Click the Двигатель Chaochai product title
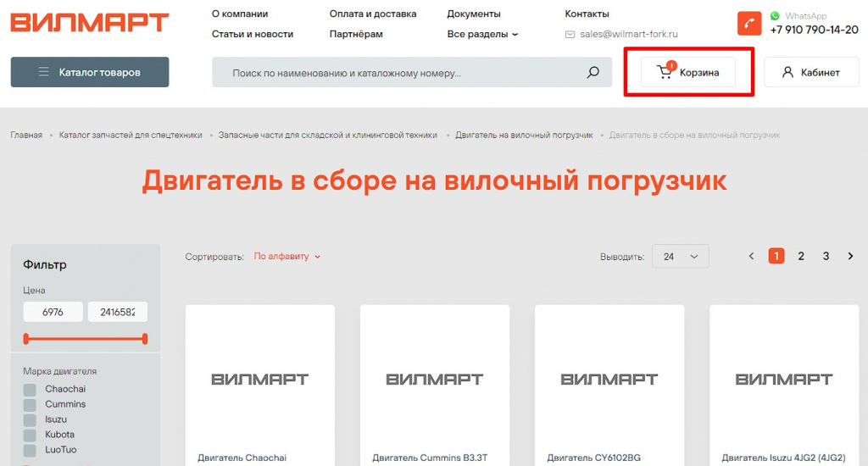Screen dimensions: 868x466 tap(242, 458)
